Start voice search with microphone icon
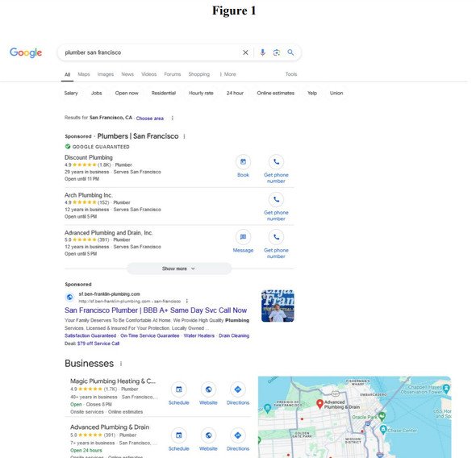 [x=262, y=52]
